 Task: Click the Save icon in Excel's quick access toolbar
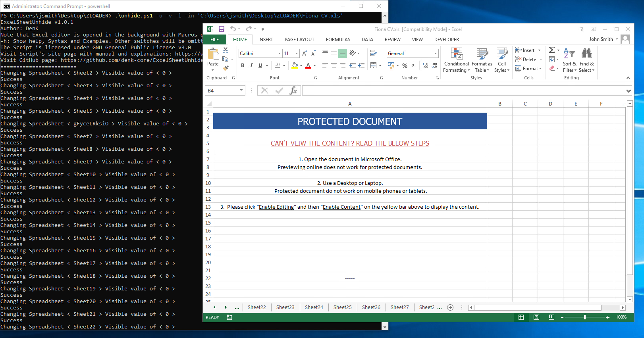pyautogui.click(x=222, y=29)
